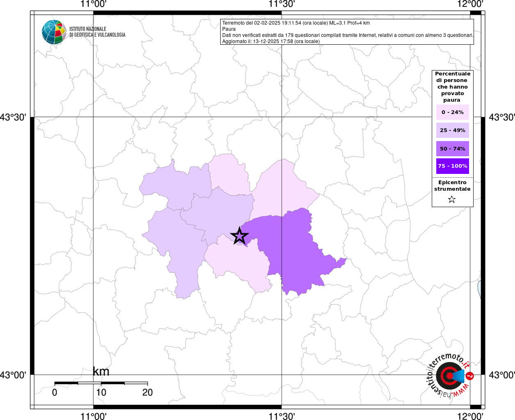
Task: Select the 0 - 24% legend swatch
Action: (453, 112)
